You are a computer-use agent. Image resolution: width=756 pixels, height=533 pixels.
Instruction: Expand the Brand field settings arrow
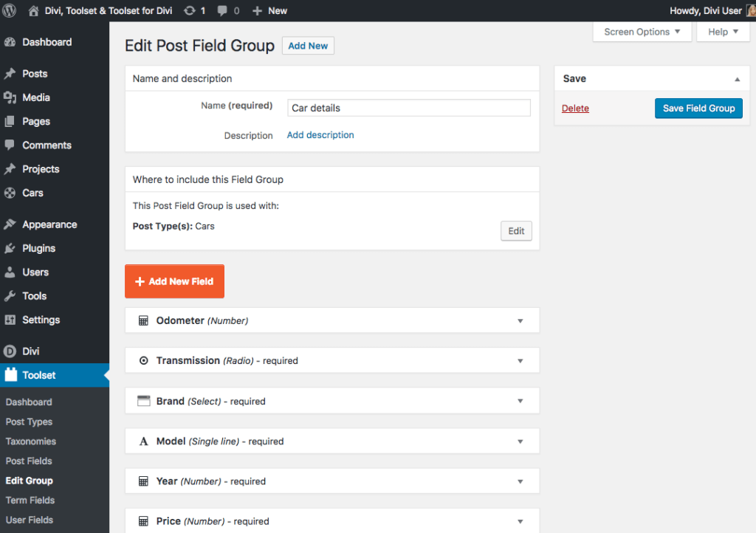point(520,401)
